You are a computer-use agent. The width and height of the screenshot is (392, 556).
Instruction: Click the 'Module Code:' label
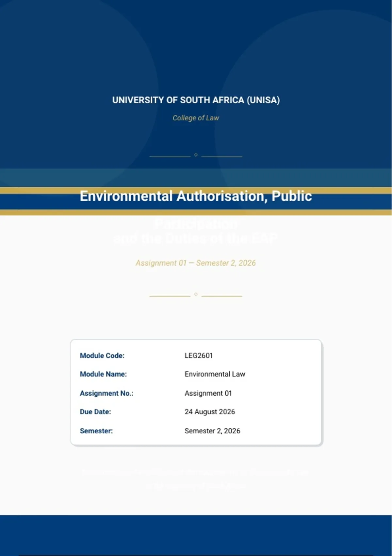pyautogui.click(x=102, y=356)
